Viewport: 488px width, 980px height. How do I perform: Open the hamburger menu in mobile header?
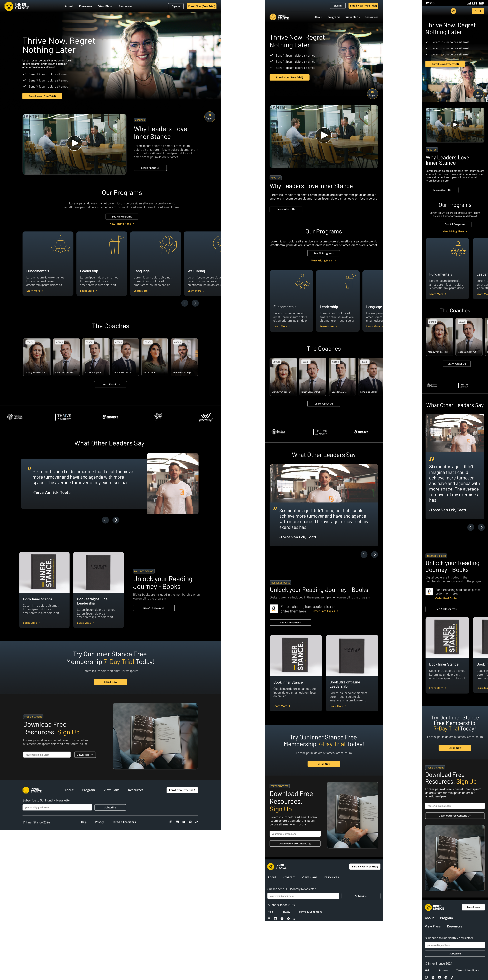(428, 11)
